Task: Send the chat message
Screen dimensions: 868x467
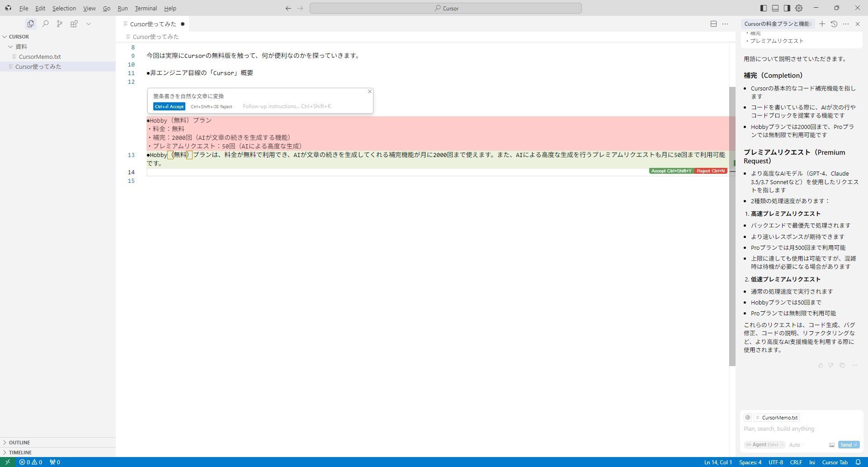Action: [x=849, y=445]
